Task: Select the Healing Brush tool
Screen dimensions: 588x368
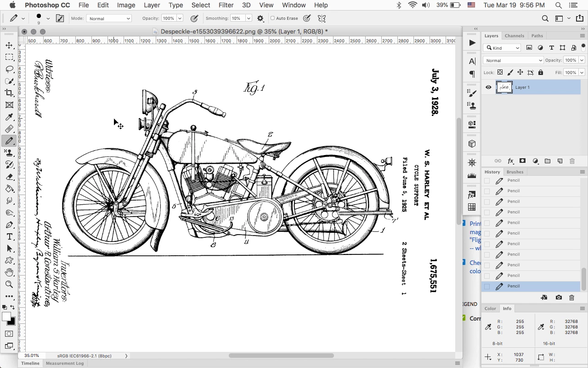Action: click(9, 129)
